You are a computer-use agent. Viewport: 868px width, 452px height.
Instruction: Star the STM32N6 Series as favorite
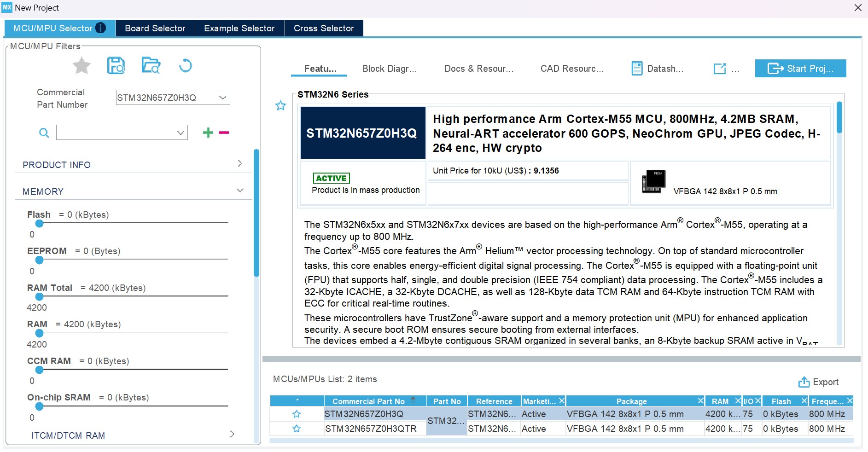tap(281, 106)
